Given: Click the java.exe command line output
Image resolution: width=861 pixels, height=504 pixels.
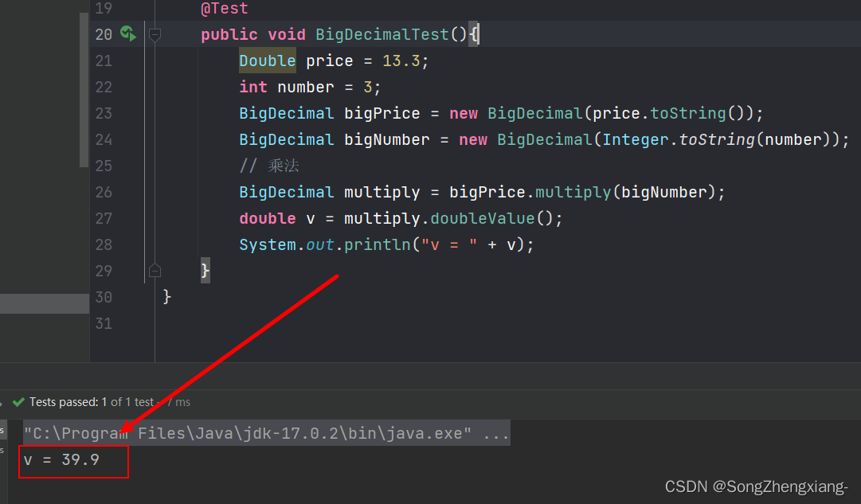Looking at the screenshot, I should click(x=266, y=433).
